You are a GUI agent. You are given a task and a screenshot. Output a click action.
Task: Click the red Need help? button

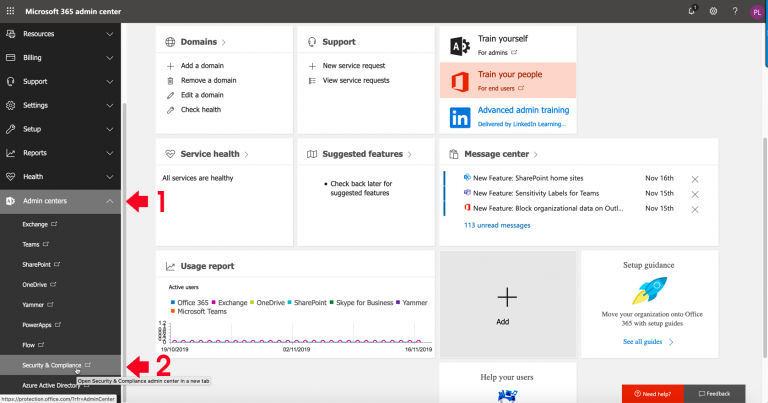point(652,394)
